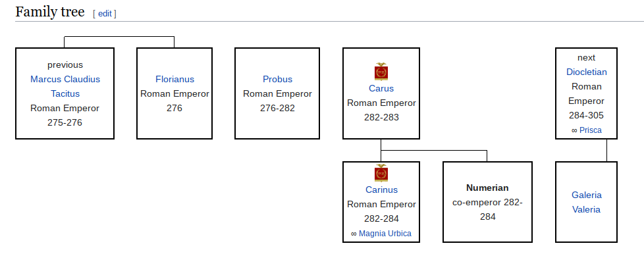This screenshot has height=254, width=644.
Task: Click the "previous" label in the Tacitus box
Action: pyautogui.click(x=65, y=65)
